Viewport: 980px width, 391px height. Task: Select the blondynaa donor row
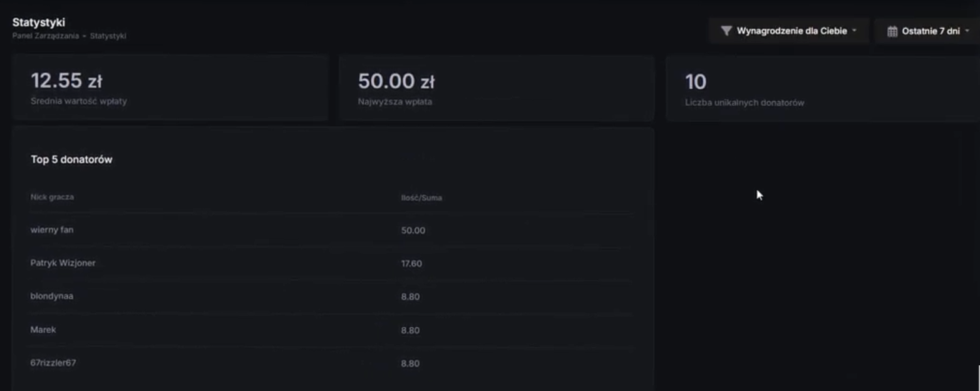click(332, 297)
